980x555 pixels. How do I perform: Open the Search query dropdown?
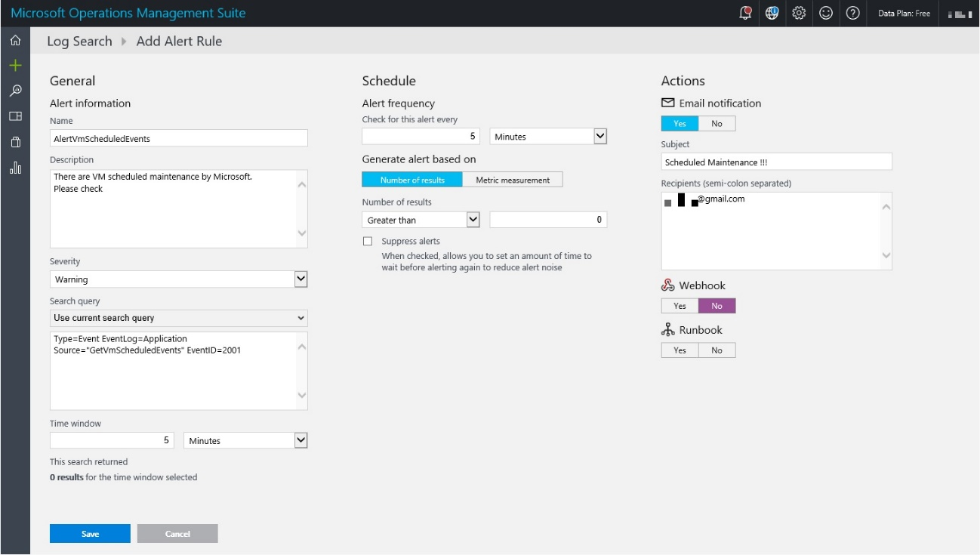pos(179,318)
